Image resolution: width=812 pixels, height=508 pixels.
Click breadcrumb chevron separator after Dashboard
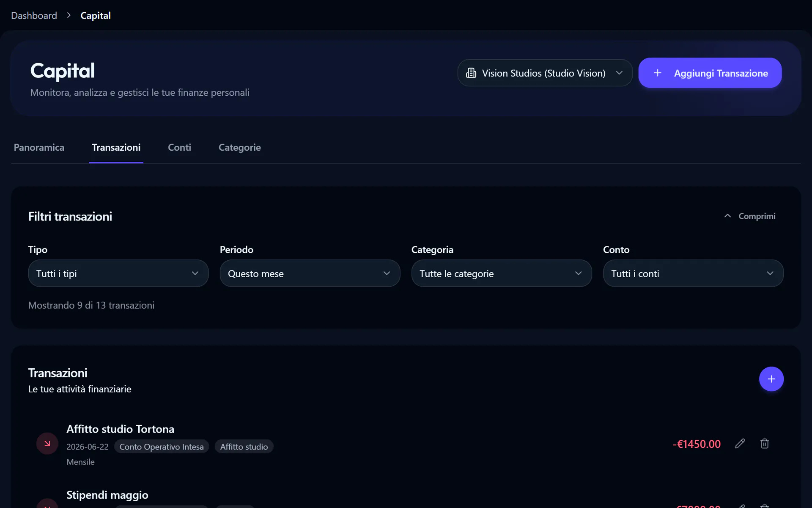[69, 15]
